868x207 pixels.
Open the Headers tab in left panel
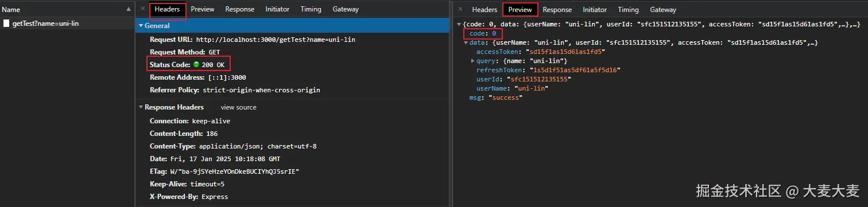pyautogui.click(x=168, y=9)
